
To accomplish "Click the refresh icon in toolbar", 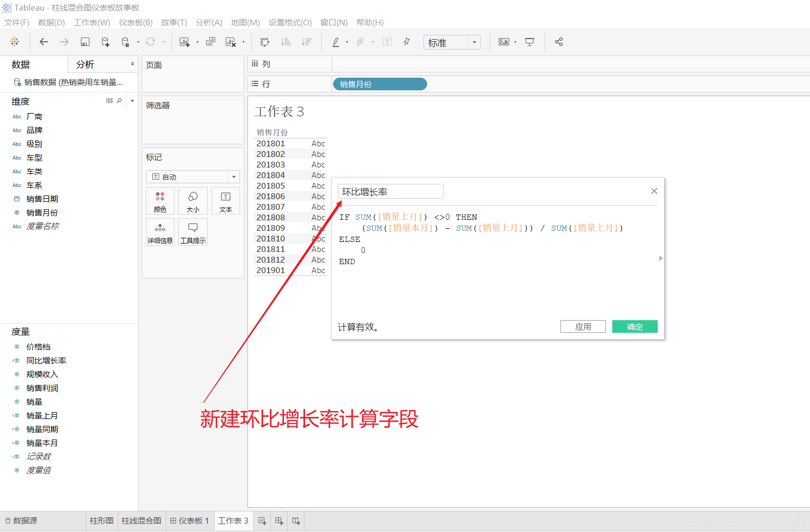I will (x=151, y=42).
